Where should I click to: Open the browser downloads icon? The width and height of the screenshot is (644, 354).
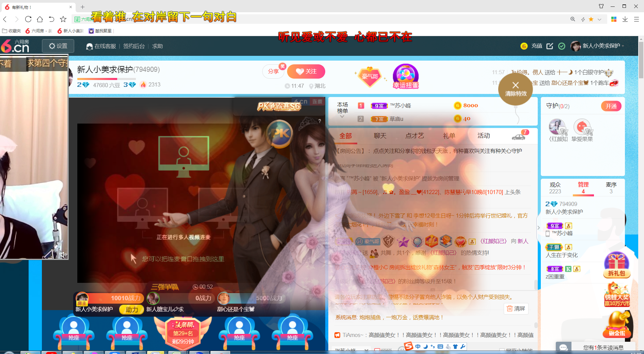pos(625,19)
